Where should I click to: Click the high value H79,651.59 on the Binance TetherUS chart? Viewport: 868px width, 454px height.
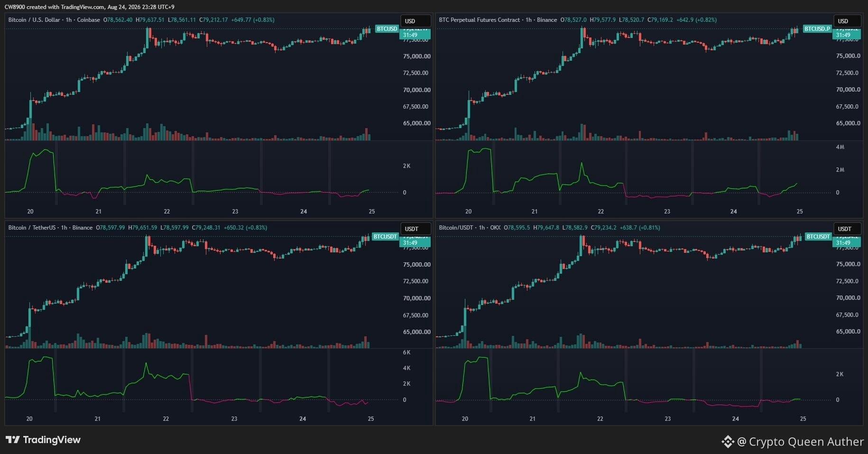142,228
